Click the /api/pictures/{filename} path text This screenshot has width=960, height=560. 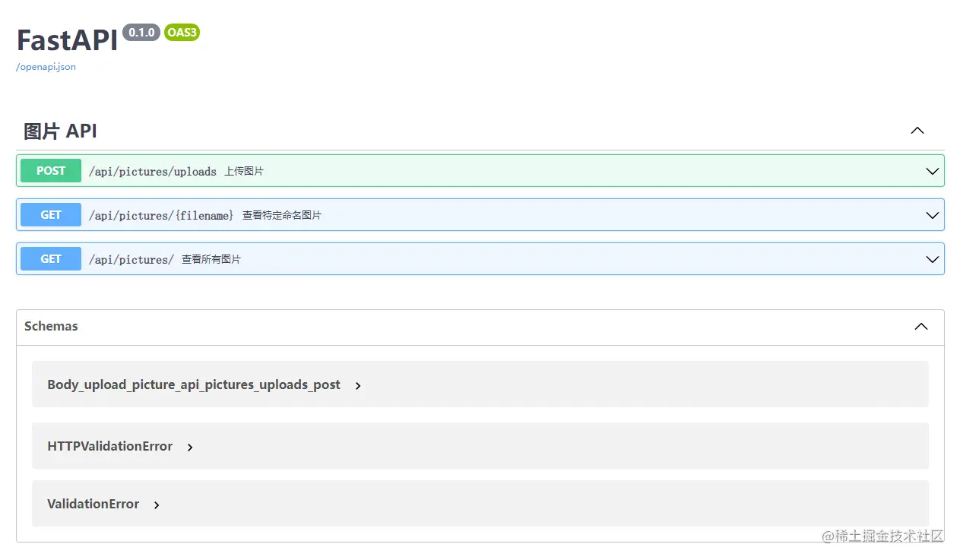(161, 216)
